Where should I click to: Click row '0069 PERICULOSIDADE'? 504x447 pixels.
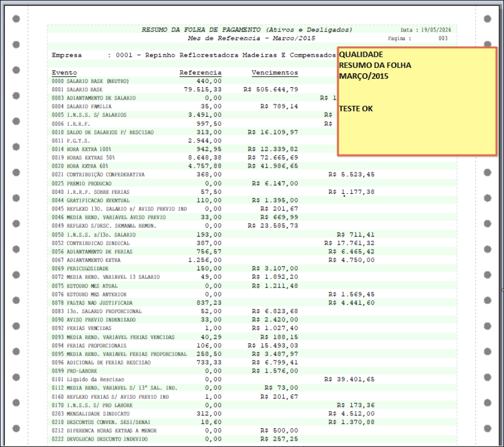[80, 269]
